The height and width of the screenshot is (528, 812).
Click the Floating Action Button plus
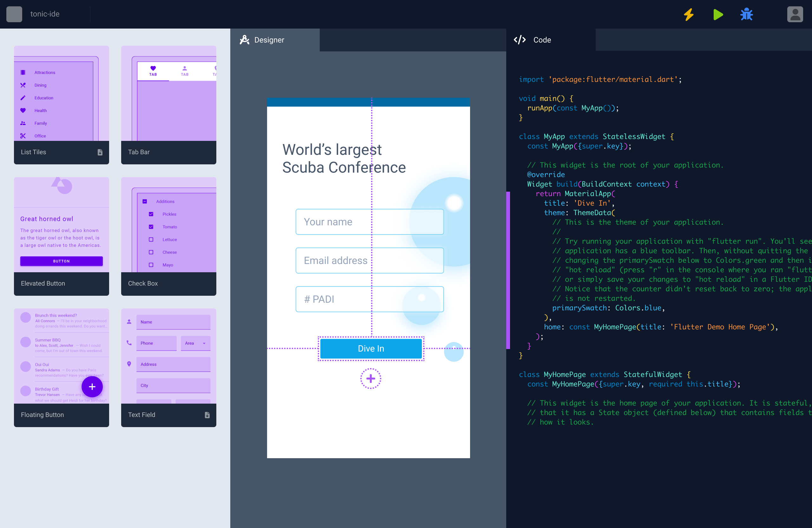pyautogui.click(x=91, y=386)
